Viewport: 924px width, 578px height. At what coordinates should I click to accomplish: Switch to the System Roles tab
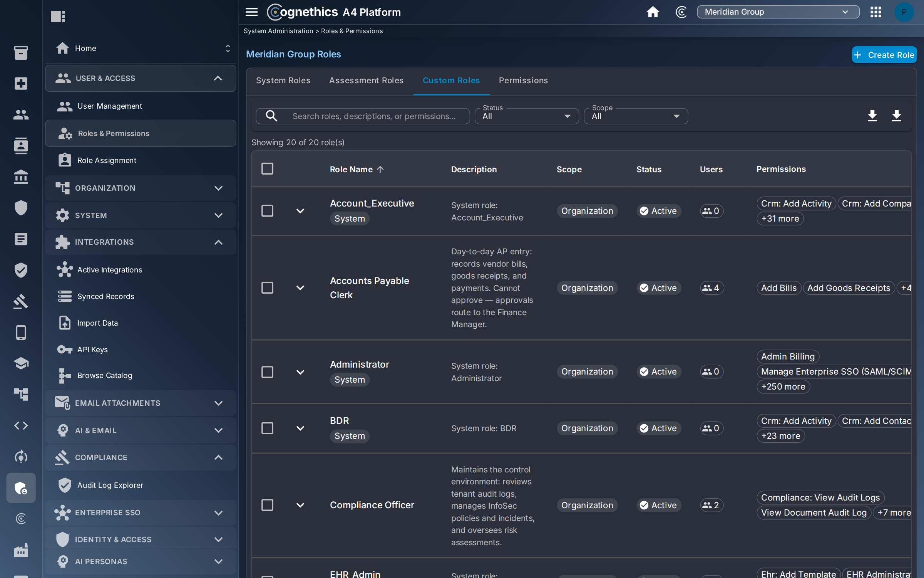tap(283, 81)
